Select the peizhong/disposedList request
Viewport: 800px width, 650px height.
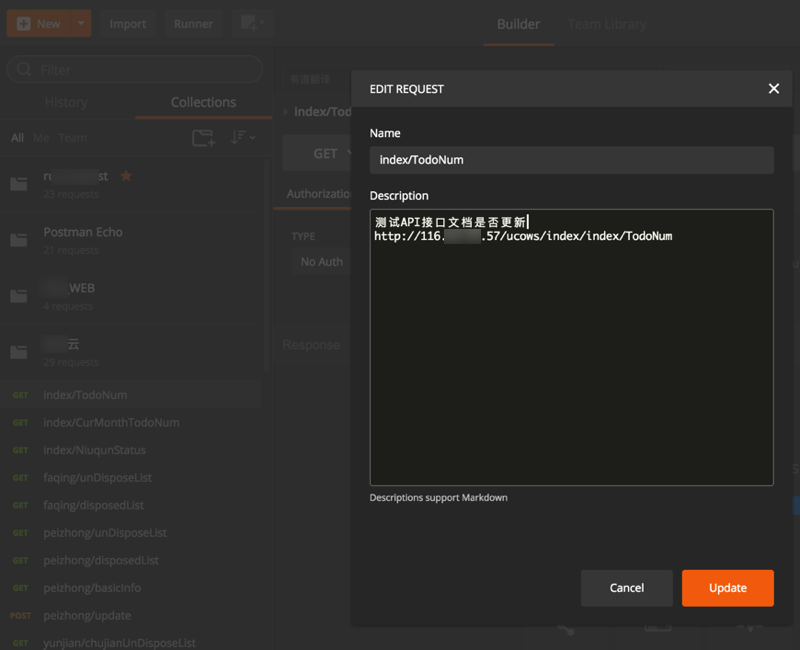131,560
